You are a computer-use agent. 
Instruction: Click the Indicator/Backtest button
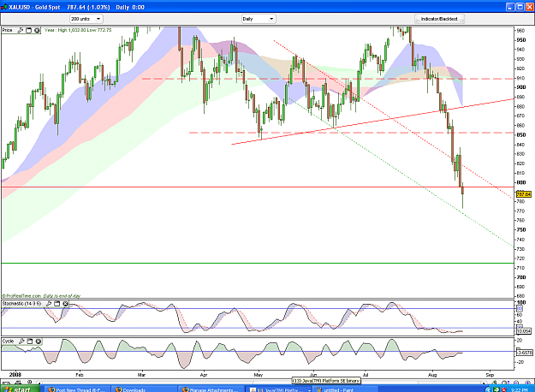439,19
